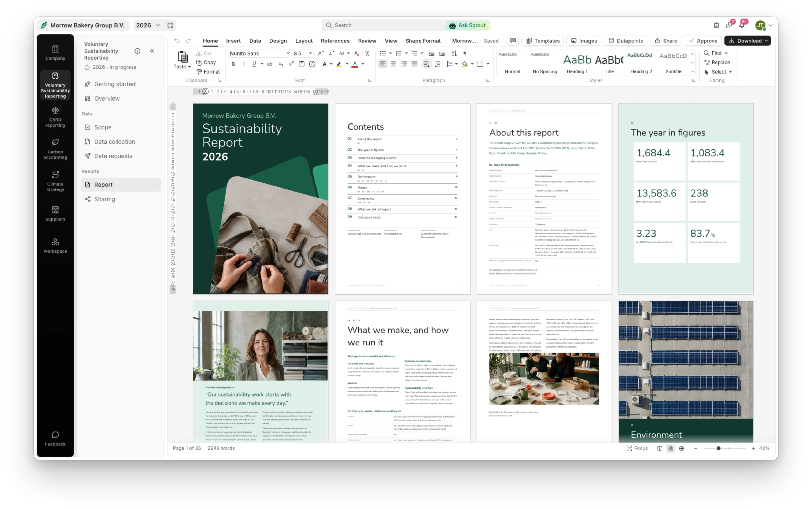Toggle strikethrough formatting

tap(270, 64)
